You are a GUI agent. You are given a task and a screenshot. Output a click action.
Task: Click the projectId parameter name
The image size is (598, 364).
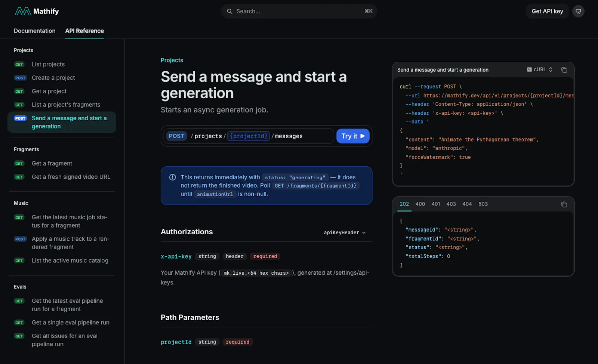pos(176,342)
